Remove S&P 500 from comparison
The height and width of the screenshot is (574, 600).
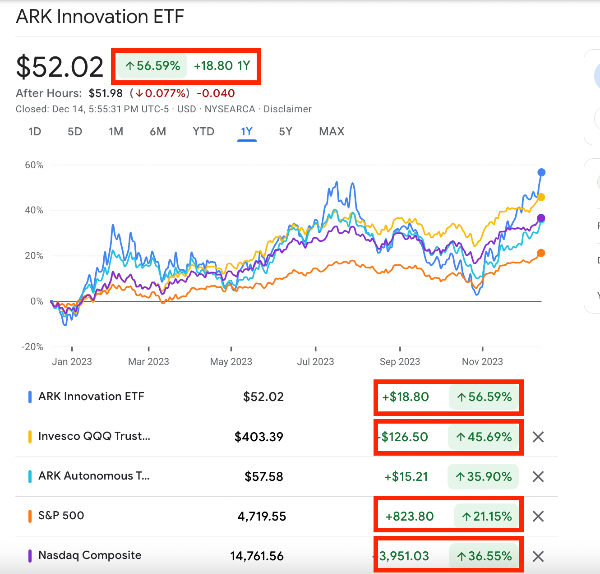(x=538, y=516)
